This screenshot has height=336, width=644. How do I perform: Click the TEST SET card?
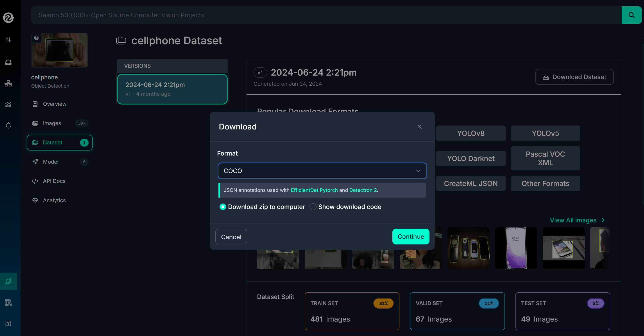562,311
